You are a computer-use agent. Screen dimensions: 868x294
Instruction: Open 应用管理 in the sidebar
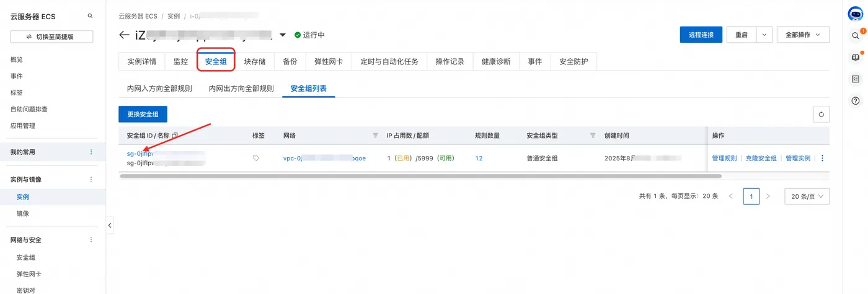23,126
